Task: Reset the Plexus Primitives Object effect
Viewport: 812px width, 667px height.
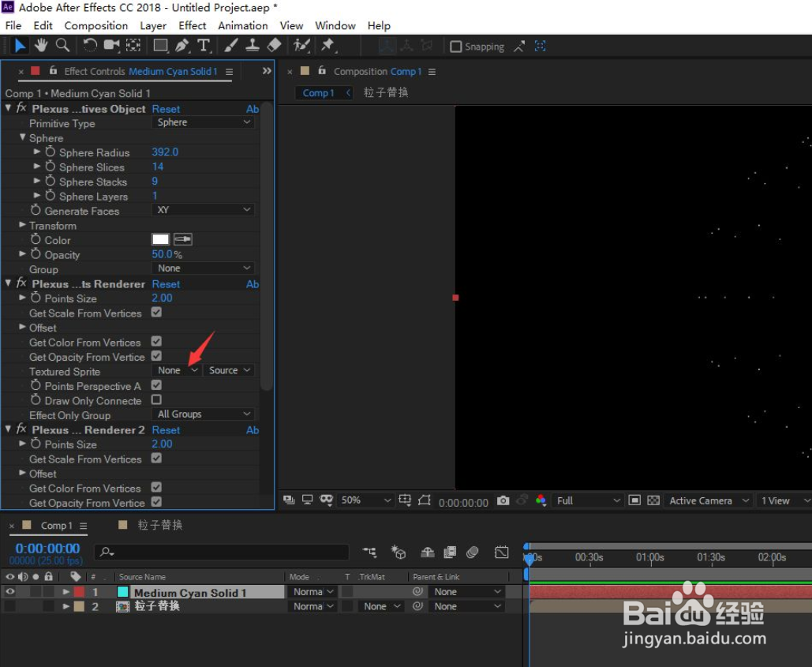Action: tap(166, 109)
